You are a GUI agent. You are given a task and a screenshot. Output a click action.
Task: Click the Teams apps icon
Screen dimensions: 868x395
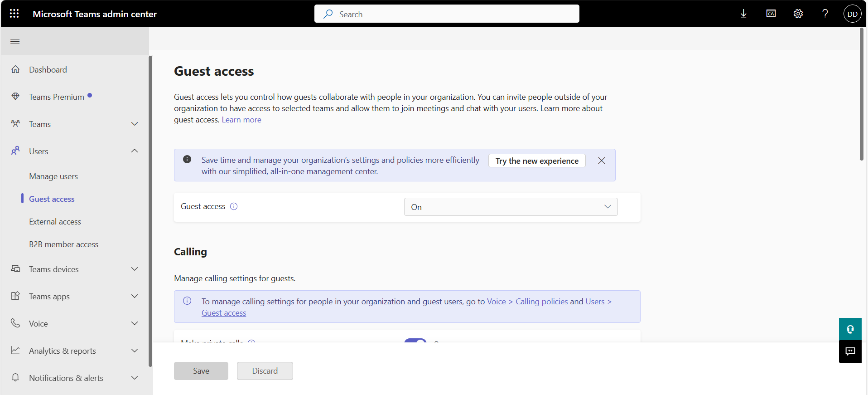pos(15,296)
